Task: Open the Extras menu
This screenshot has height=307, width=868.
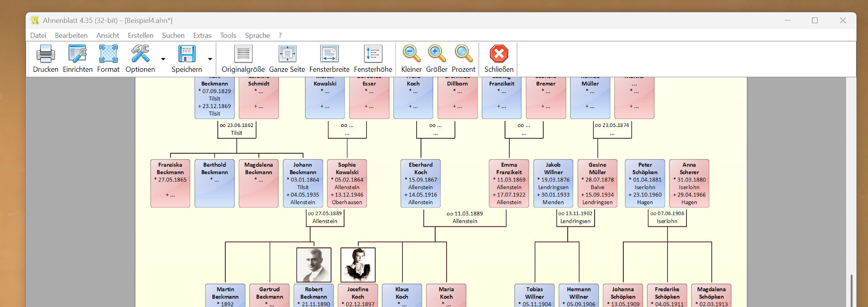Action: pos(202,35)
